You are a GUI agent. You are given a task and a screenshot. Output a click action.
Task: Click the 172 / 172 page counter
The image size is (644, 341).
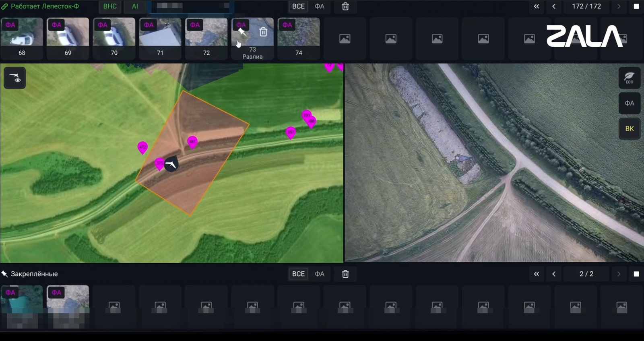[x=586, y=6]
